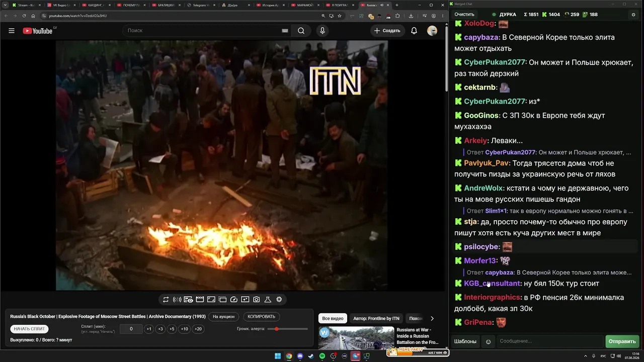Toggle the loop icon in the player toolbar
Image resolution: width=644 pixels, height=362 pixels.
[x=166, y=300]
